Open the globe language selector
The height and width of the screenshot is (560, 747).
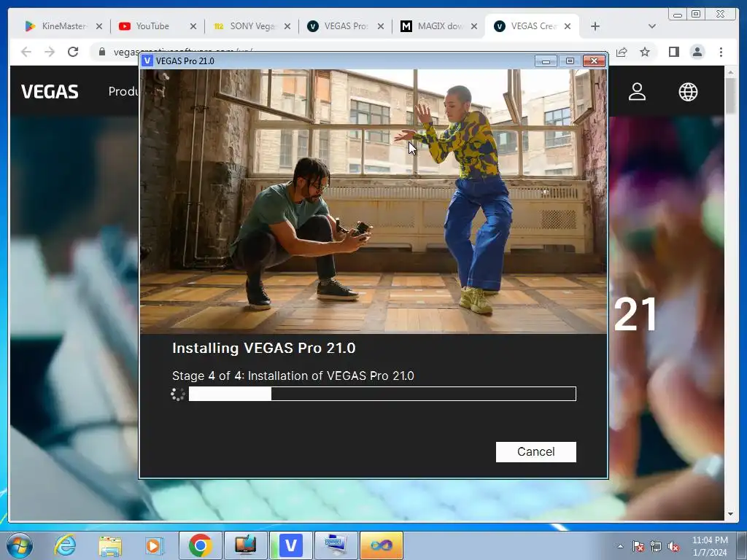[x=688, y=91]
